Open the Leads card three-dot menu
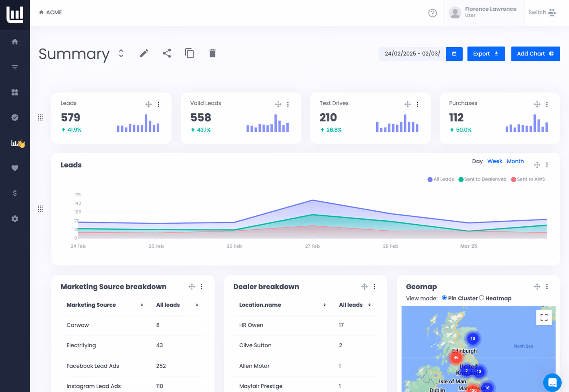Image resolution: width=569 pixels, height=392 pixels. tap(159, 104)
